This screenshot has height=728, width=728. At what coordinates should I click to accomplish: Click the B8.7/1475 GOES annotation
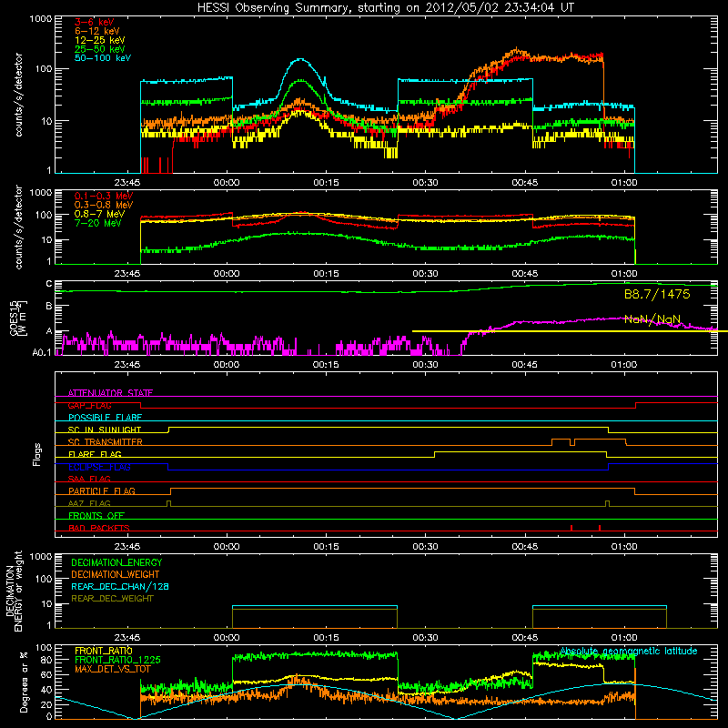point(657,294)
